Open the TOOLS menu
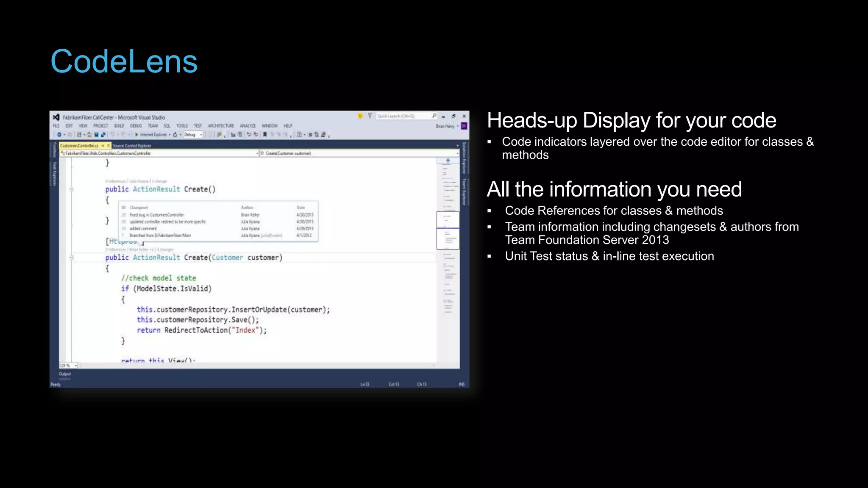The image size is (868, 488). coord(182,126)
